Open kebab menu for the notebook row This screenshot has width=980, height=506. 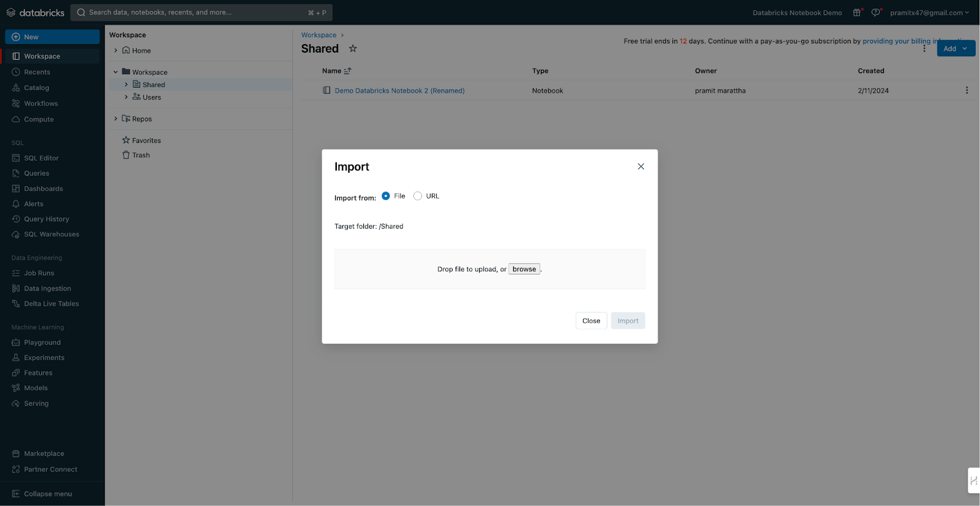point(967,91)
